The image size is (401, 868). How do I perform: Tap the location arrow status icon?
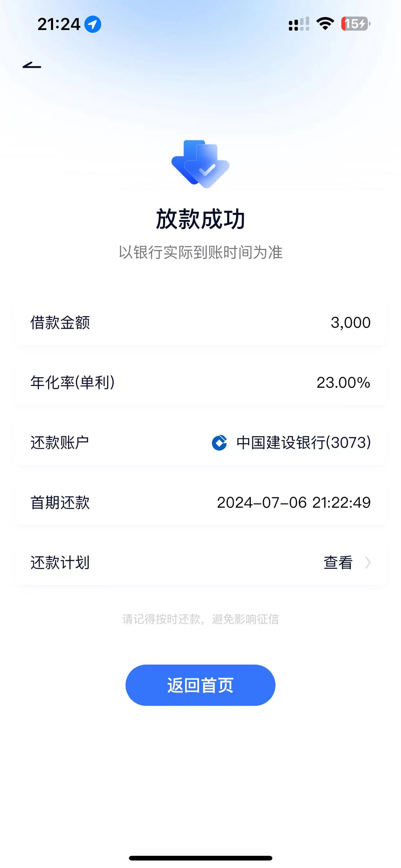[93, 24]
